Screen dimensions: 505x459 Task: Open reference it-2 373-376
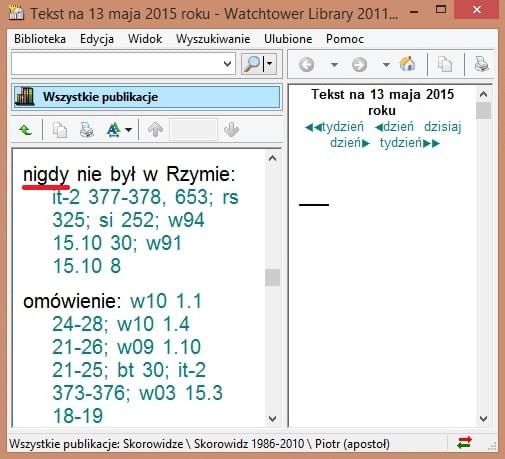tap(129, 381)
